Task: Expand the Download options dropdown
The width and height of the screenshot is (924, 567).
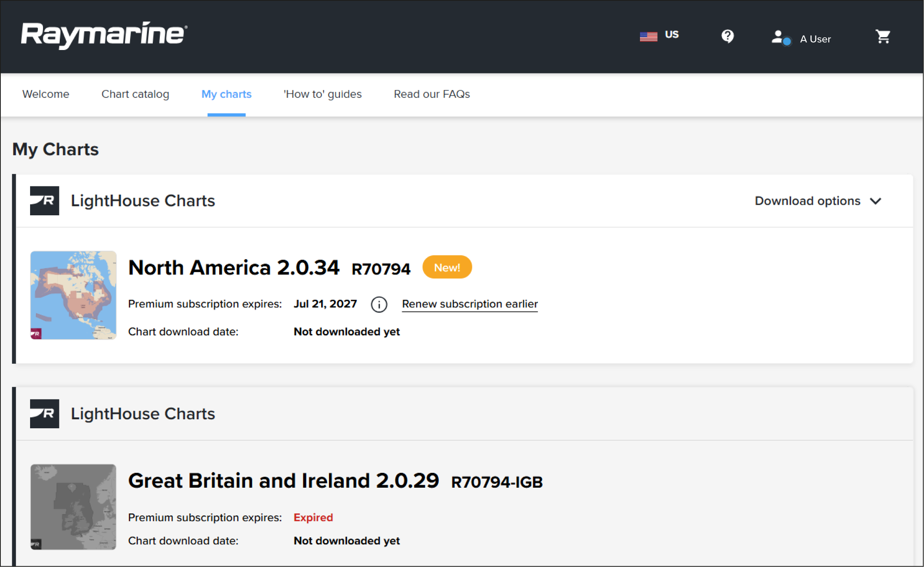Action: point(807,201)
